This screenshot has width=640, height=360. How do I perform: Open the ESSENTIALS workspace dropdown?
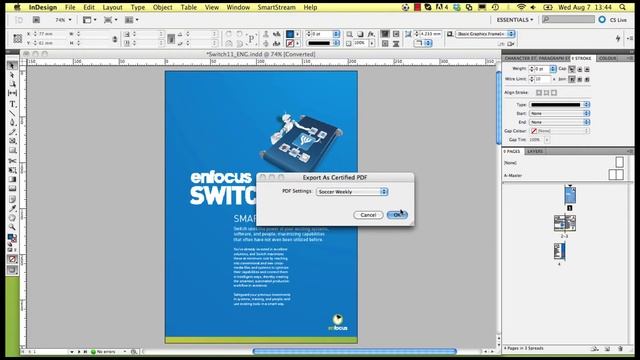pyautogui.click(x=514, y=20)
